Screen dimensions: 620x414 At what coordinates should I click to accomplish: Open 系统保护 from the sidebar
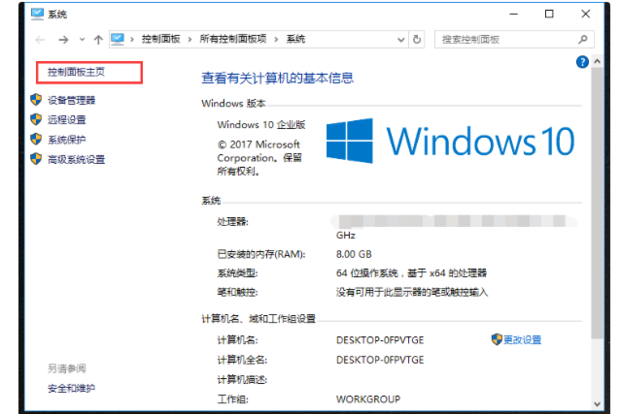click(x=67, y=140)
